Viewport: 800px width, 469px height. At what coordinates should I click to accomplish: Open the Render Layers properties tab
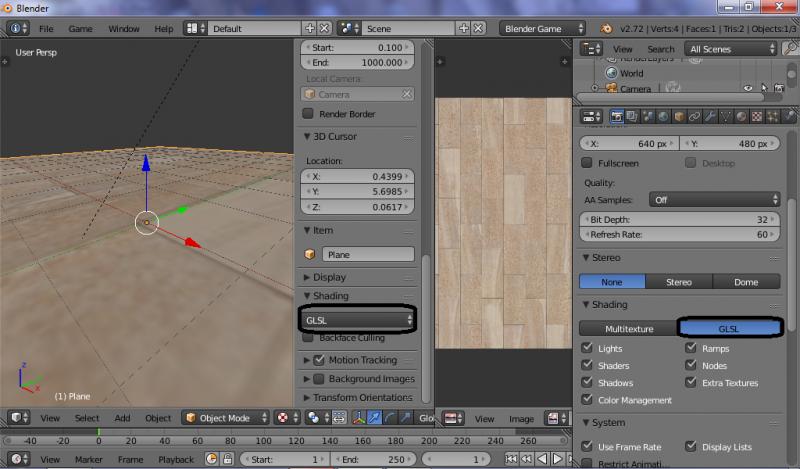tap(632, 117)
